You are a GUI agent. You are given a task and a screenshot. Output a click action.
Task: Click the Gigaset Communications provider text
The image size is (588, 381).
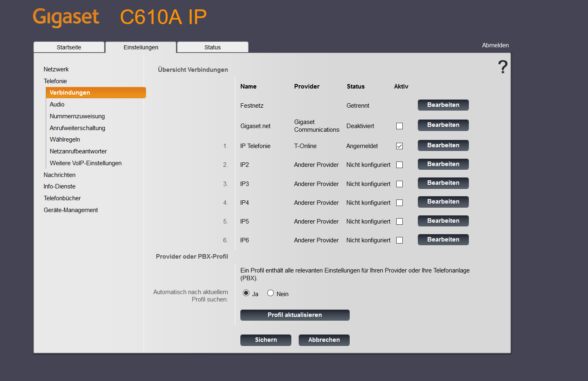pyautogui.click(x=317, y=126)
